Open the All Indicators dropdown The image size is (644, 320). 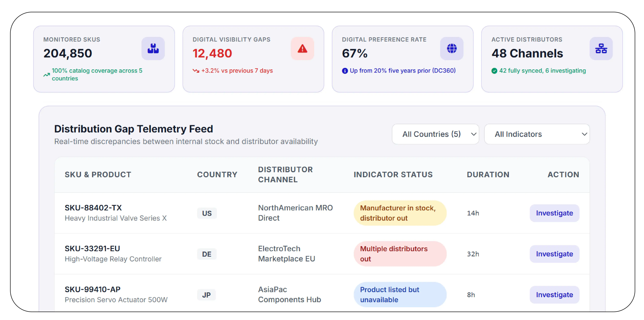pyautogui.click(x=537, y=134)
